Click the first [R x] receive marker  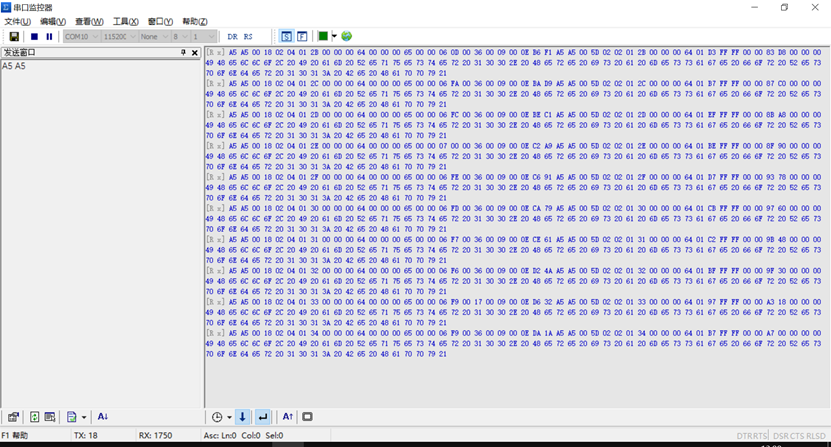[x=215, y=52]
